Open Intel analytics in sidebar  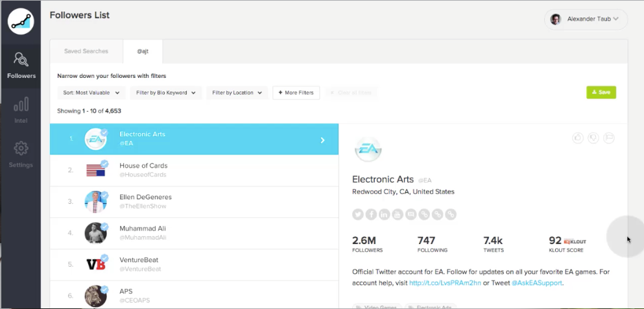tap(21, 110)
